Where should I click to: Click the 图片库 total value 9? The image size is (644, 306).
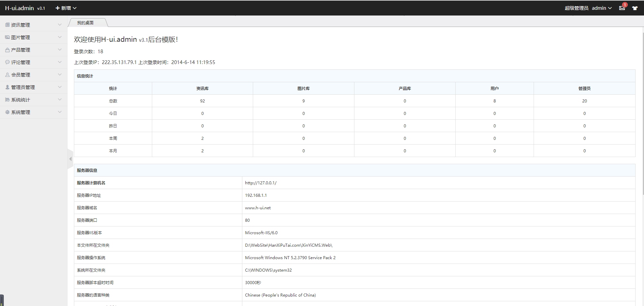(x=303, y=101)
